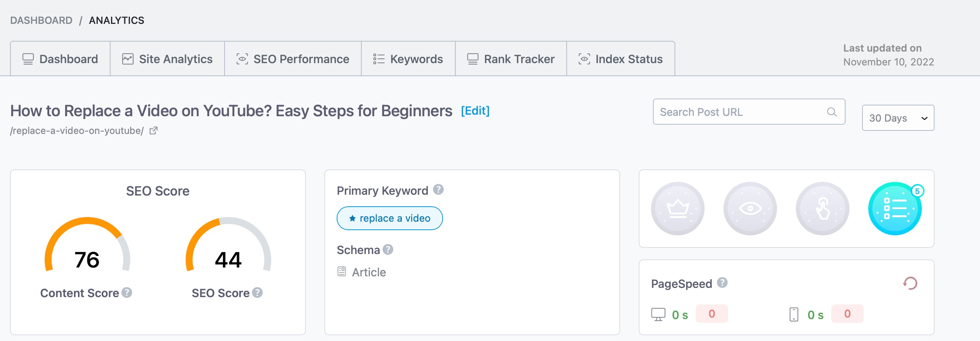
Task: Click the eye badge icon
Action: click(750, 208)
